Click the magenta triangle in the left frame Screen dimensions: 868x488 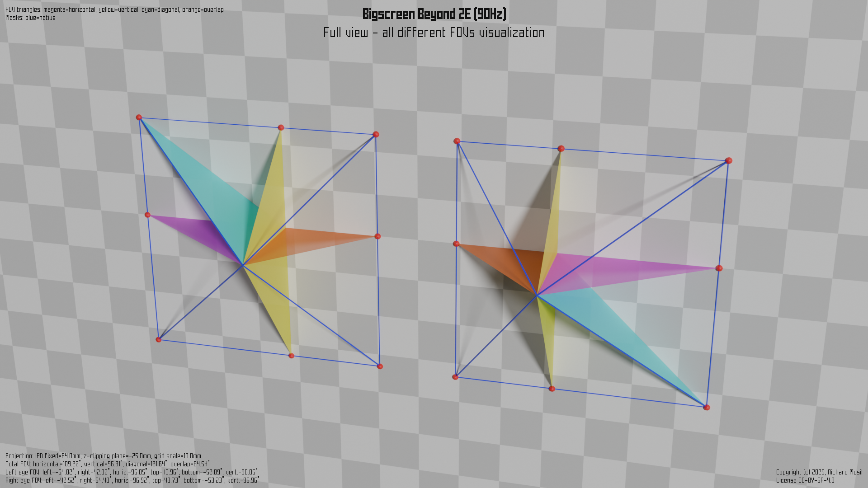pyautogui.click(x=199, y=233)
